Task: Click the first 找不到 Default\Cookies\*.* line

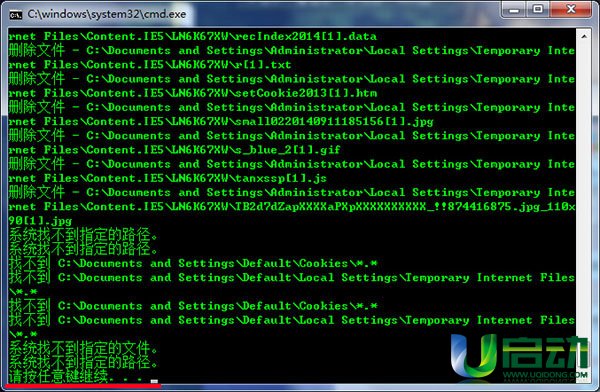Action: (193, 263)
